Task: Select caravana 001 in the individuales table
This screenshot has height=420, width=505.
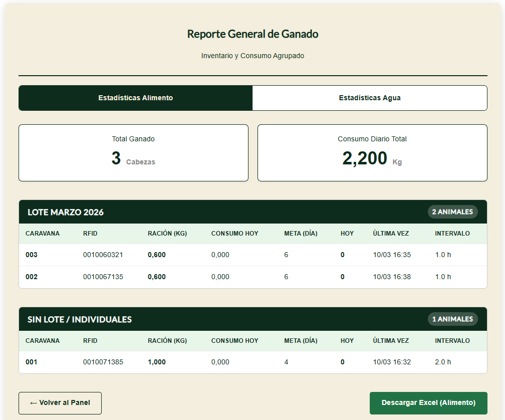Action: click(x=32, y=362)
